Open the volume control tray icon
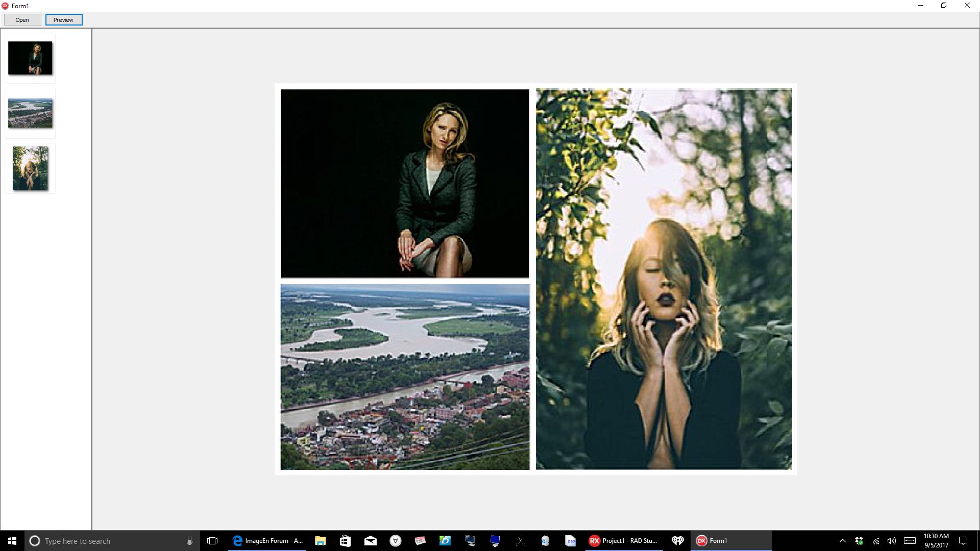980x551 pixels. 892,541
